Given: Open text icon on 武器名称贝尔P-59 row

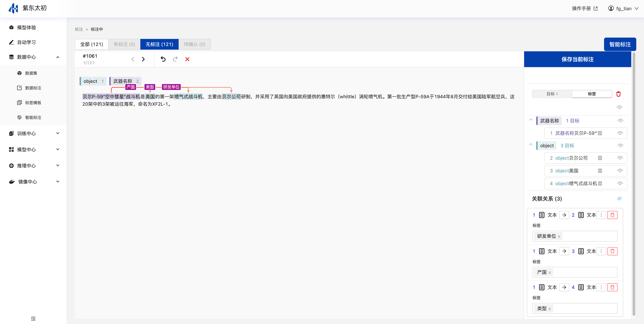Looking at the screenshot, I should (x=600, y=133).
